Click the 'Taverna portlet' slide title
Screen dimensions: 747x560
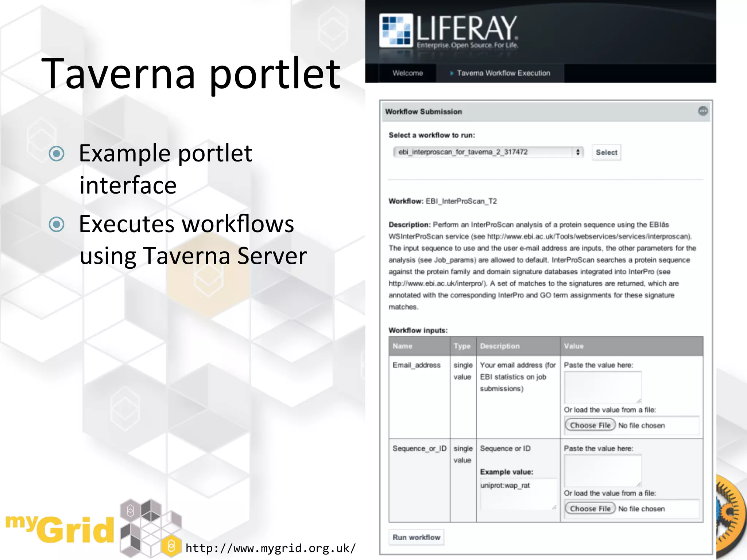click(x=191, y=74)
